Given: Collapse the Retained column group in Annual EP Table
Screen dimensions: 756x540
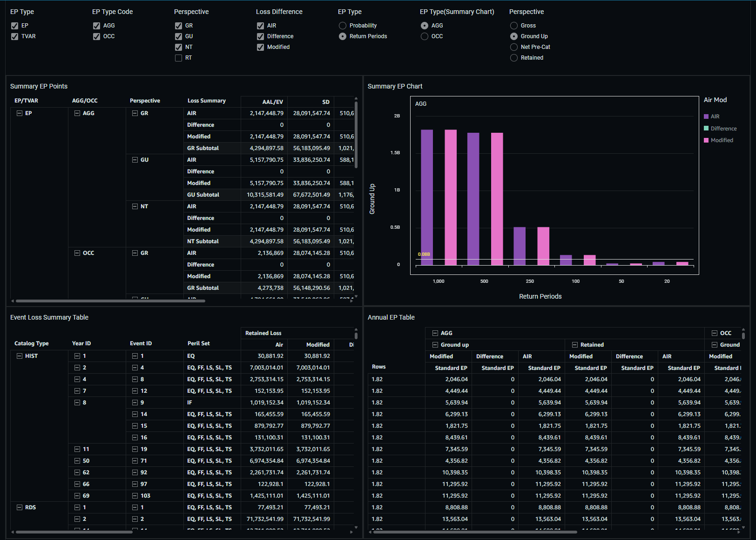Looking at the screenshot, I should coord(574,345).
